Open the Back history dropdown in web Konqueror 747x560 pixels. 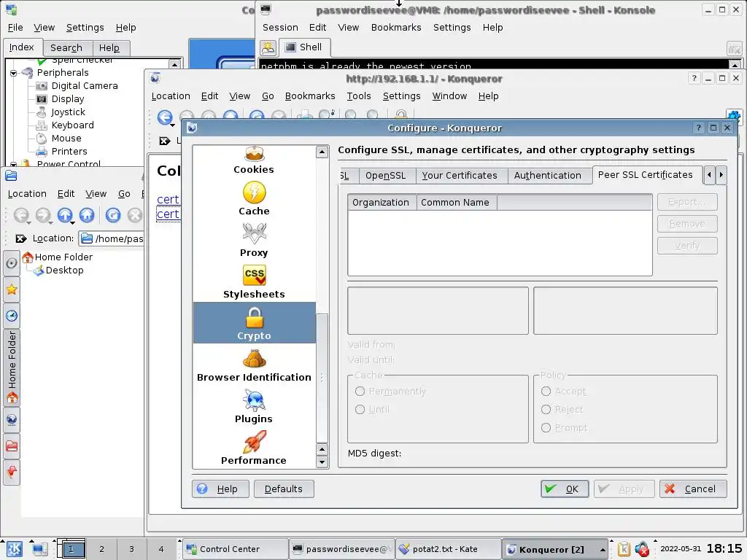172,125
